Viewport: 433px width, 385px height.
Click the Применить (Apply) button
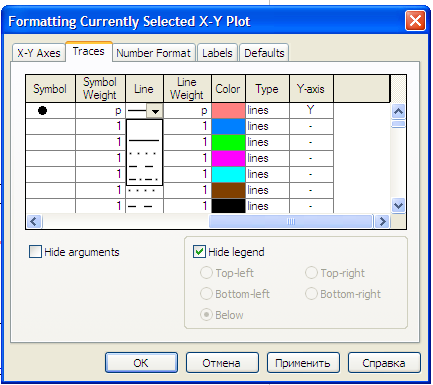303,363
